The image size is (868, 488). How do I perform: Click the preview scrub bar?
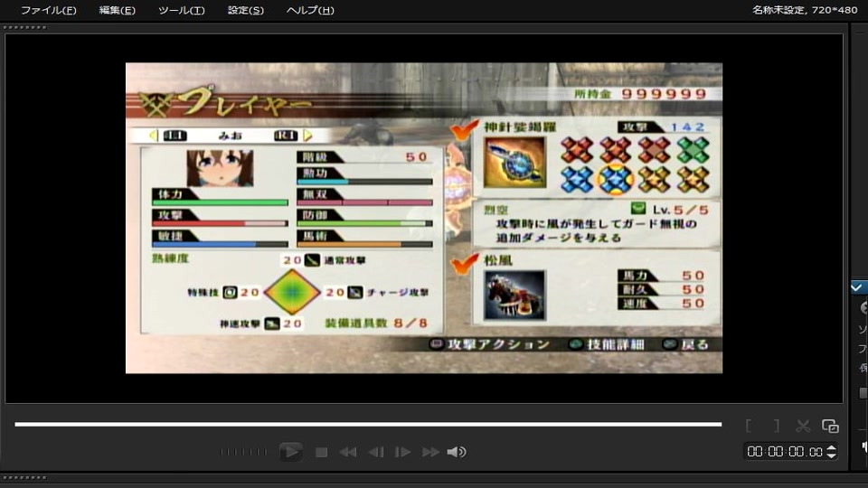368,424
